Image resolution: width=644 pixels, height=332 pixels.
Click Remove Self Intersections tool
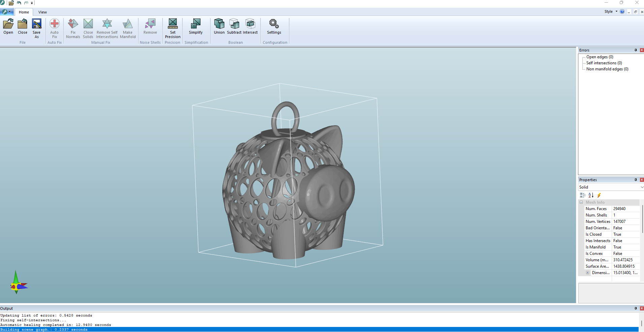(107, 28)
